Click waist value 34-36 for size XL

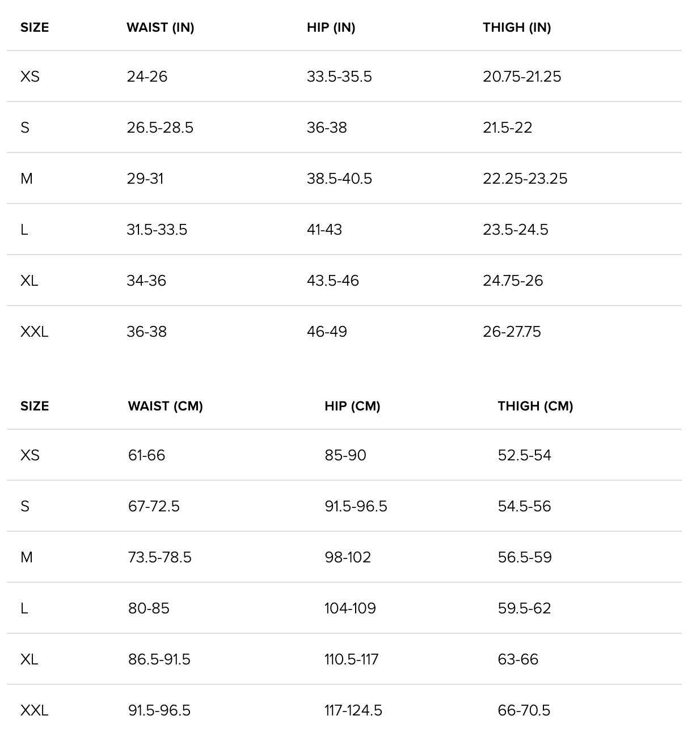pyautogui.click(x=146, y=281)
